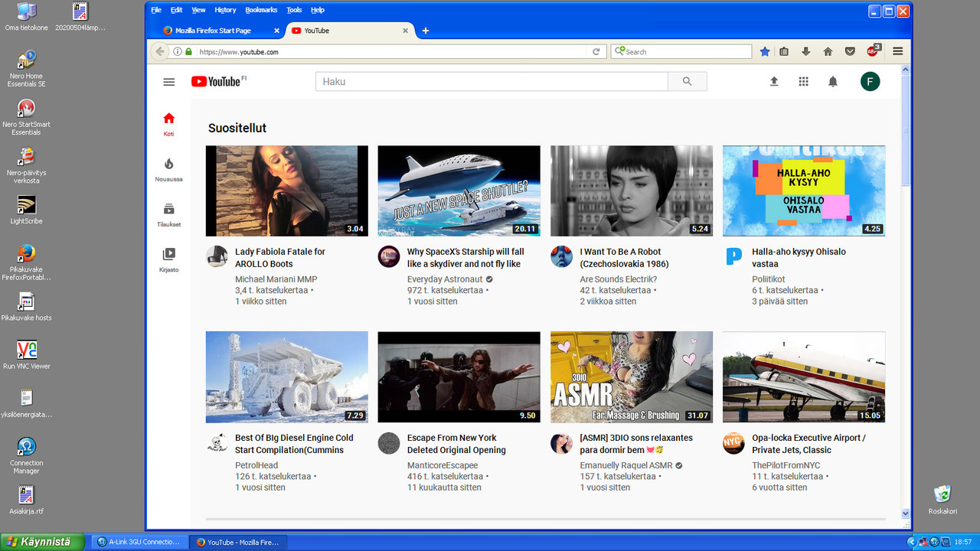
Task: Click the Käynnistä start button
Action: (42, 542)
